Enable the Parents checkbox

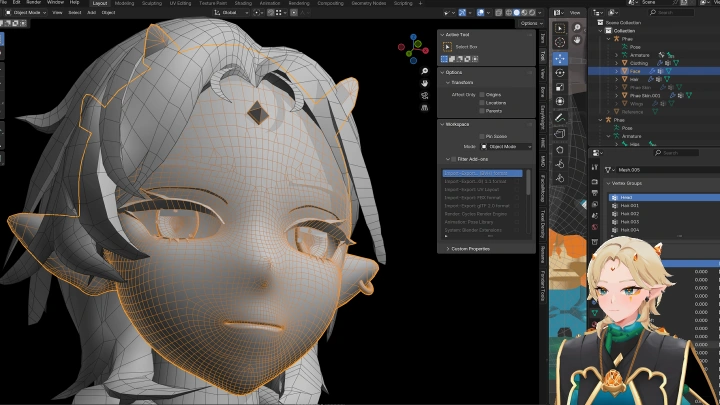coord(482,111)
